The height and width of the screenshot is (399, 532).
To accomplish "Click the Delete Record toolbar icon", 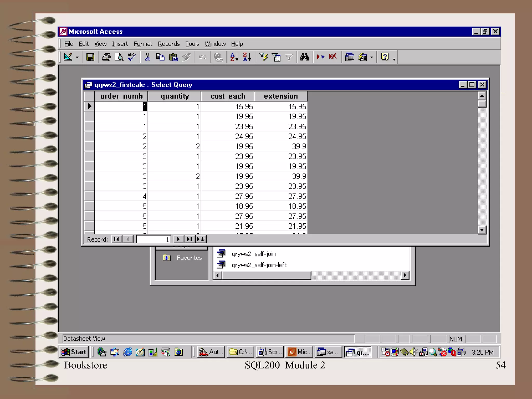I will tap(333, 57).
